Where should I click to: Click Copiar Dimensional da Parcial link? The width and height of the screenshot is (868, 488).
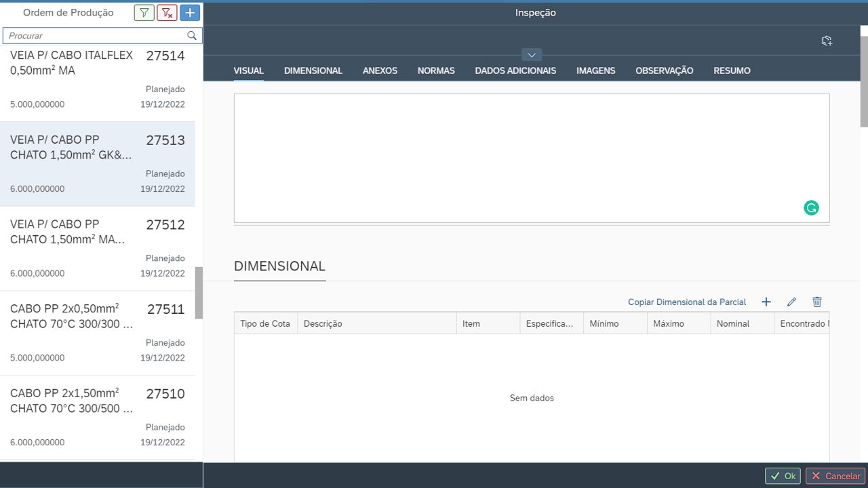686,302
